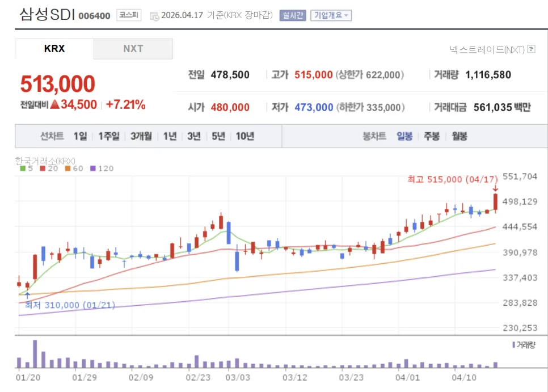Viewport: 548px width, 392px height.
Task: Click the 하한가 335,000 text
Action: 370,107
